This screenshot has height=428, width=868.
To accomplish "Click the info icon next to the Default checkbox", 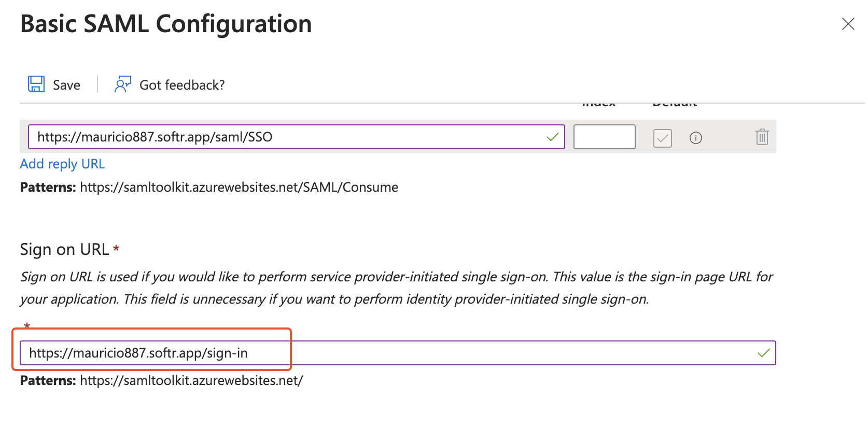I will [x=696, y=138].
